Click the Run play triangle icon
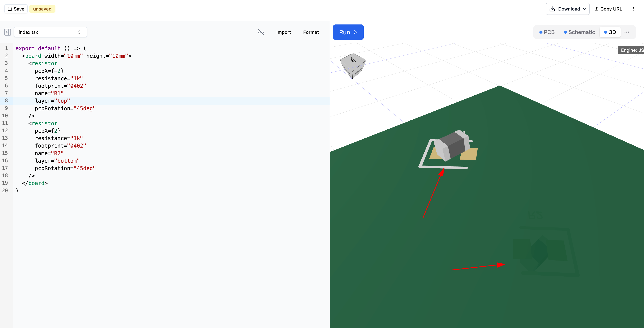The image size is (644, 328). [x=355, y=32]
